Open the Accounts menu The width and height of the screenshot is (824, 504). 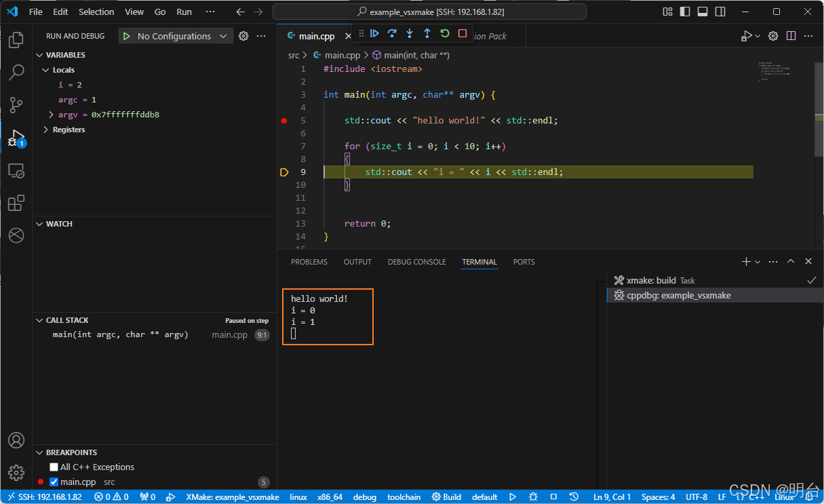tap(16, 440)
